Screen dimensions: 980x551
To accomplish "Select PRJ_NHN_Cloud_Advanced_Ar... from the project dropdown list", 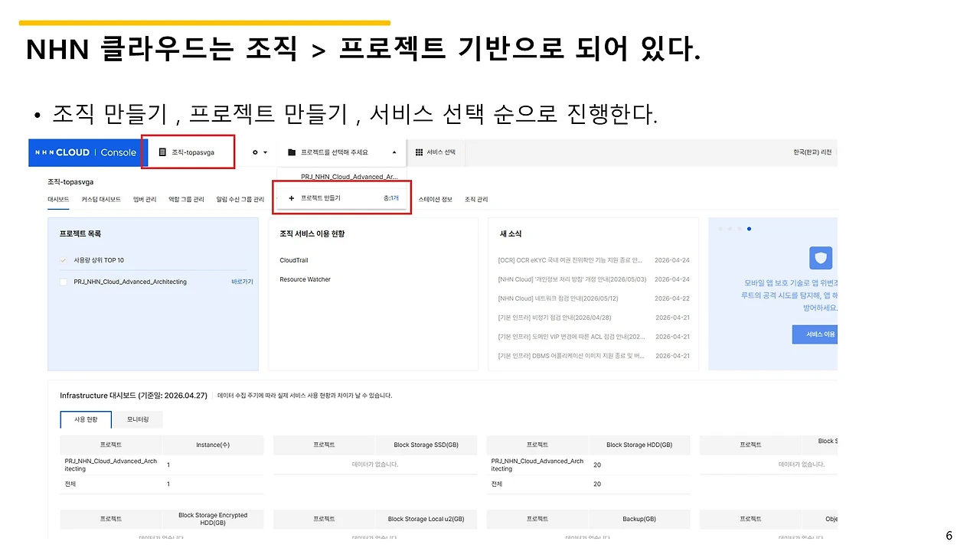I will tap(349, 176).
